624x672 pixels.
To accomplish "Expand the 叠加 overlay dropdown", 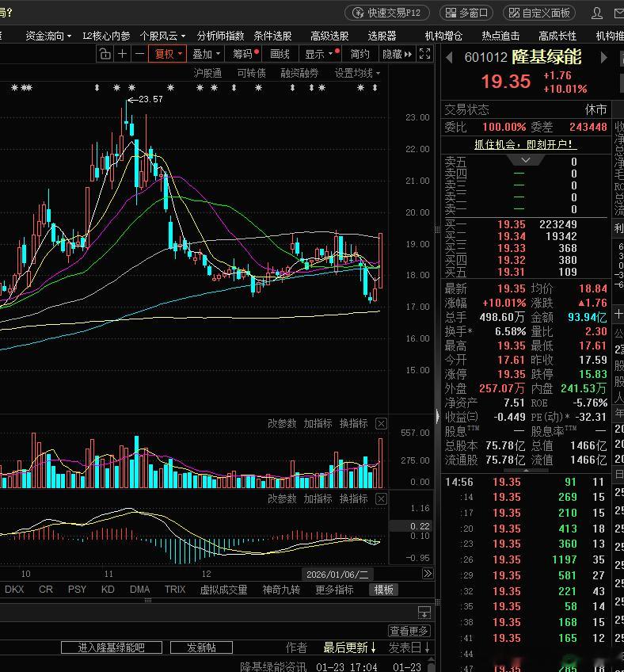I will [206, 54].
